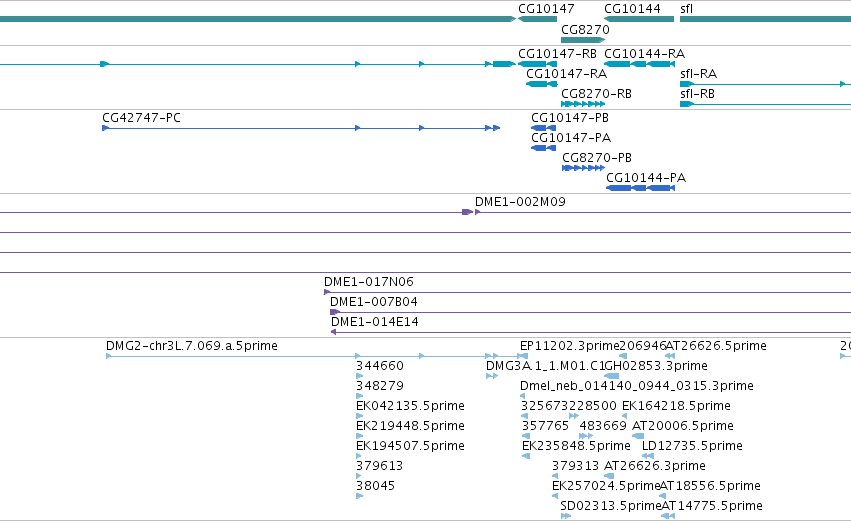Click the CG8270-RB transcript label

pos(596,94)
